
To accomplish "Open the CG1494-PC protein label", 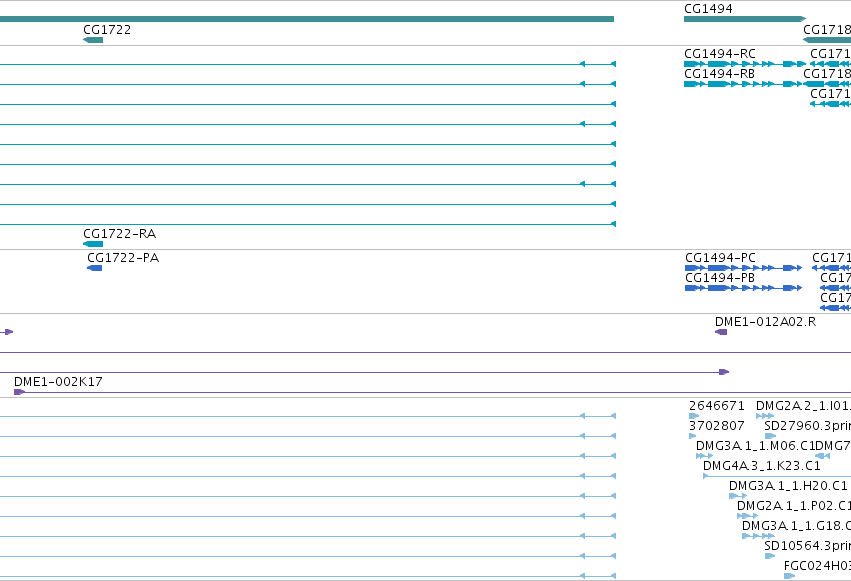I will click(720, 258).
